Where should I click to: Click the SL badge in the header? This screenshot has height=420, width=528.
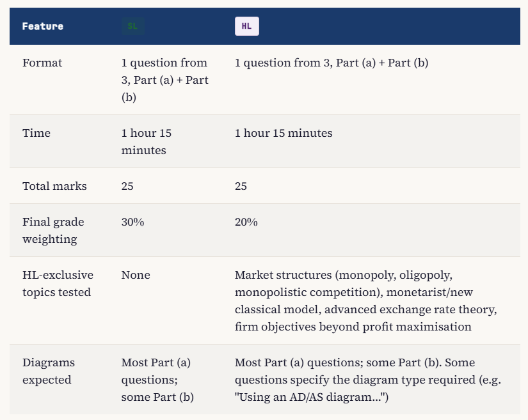pyautogui.click(x=133, y=26)
